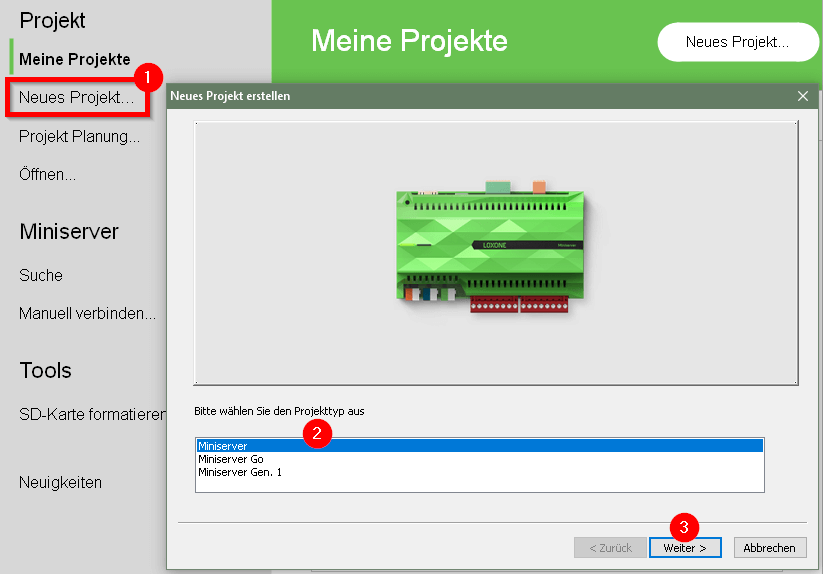The height and width of the screenshot is (574, 823).
Task: Click Neues Projekt... in the left sidebar
Action: pos(77,98)
